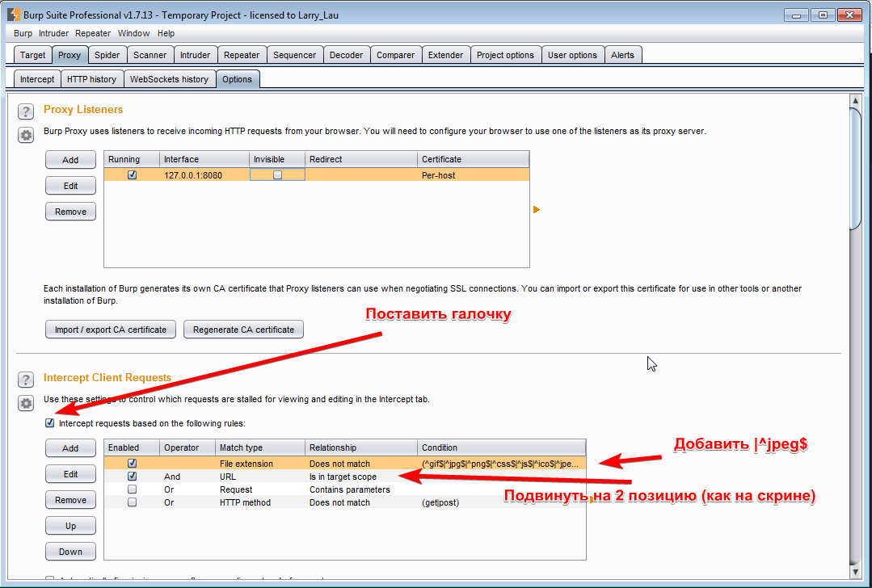Toggle Invisible checkbox for 127.0.0.1:8080 listener
872x588 pixels.
pyautogui.click(x=278, y=174)
